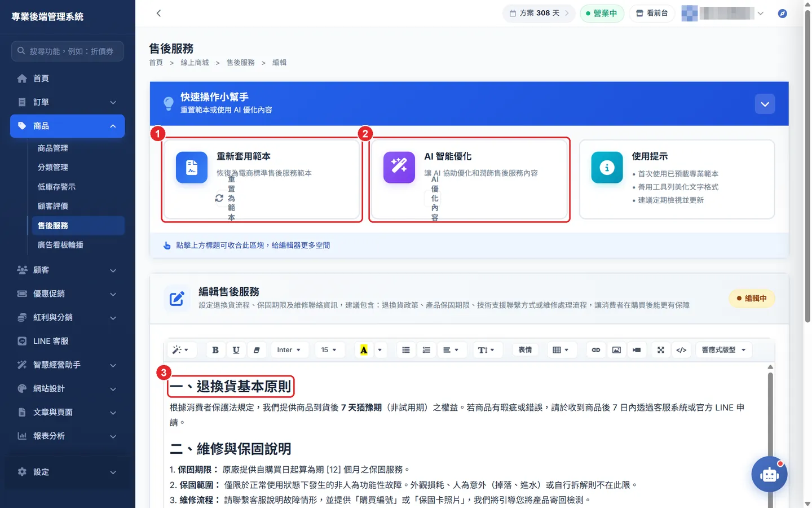Image resolution: width=812 pixels, height=508 pixels.
Task: Go back using the top-left arrow
Action: click(x=158, y=13)
